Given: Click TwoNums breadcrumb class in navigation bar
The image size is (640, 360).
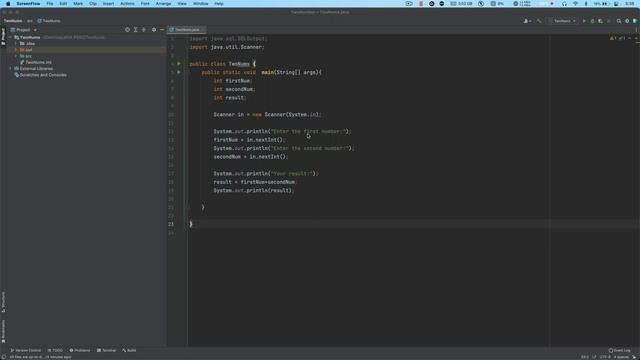Looking at the screenshot, I should pyautogui.click(x=49, y=21).
